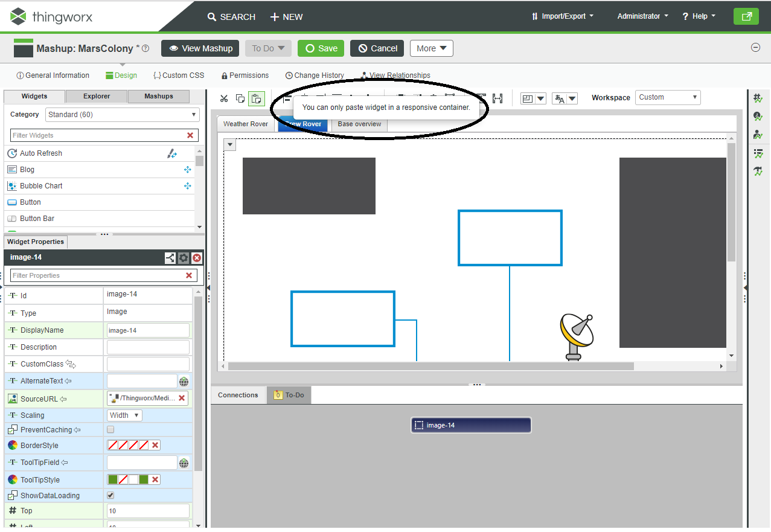Click the move icon next to Blog widget
This screenshot has height=532, width=771.
pos(187,170)
